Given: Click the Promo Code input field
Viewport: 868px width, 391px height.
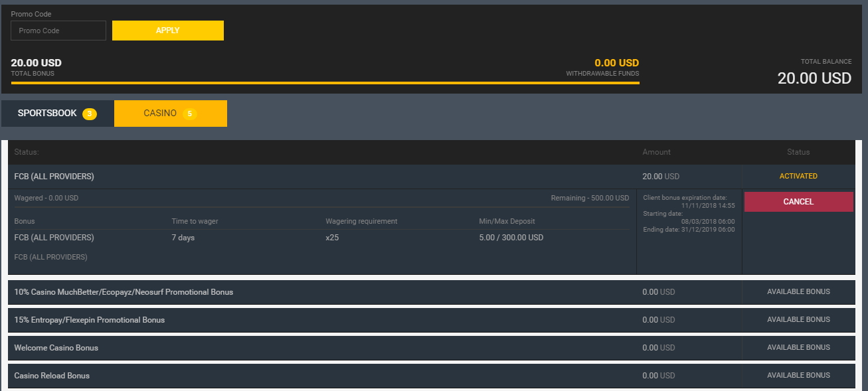Looking at the screenshot, I should 58,31.
